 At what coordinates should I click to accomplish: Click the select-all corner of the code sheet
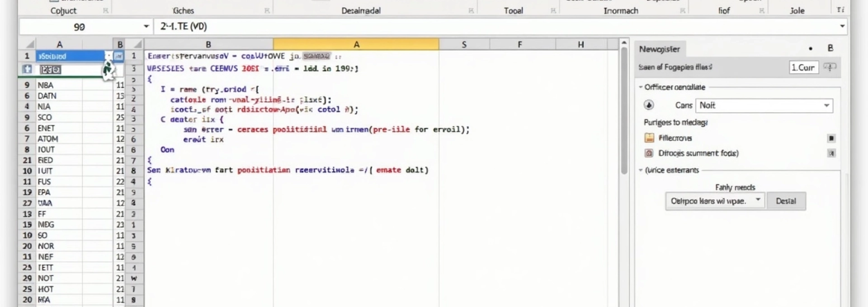[138, 44]
